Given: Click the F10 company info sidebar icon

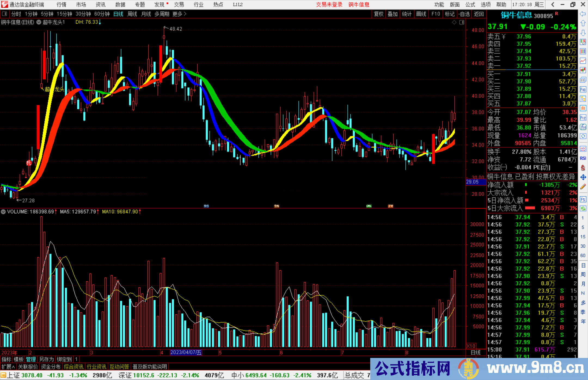Looking at the screenshot, I should tap(583, 89).
